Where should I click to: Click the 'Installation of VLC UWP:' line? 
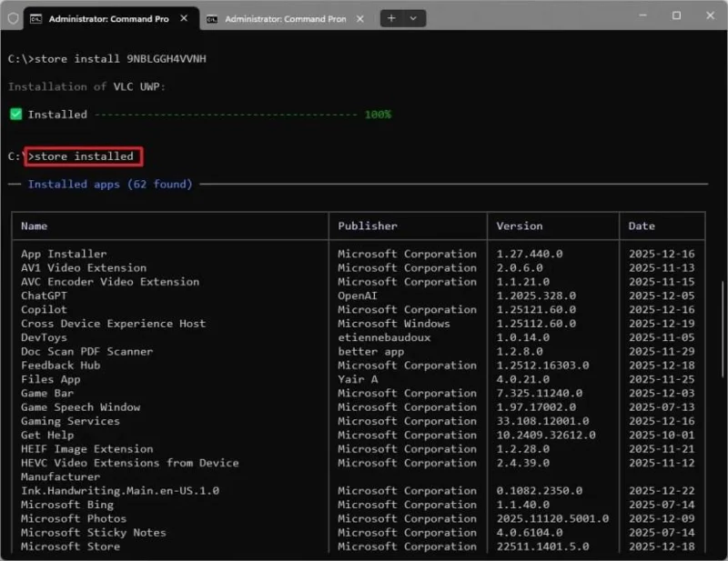click(86, 86)
